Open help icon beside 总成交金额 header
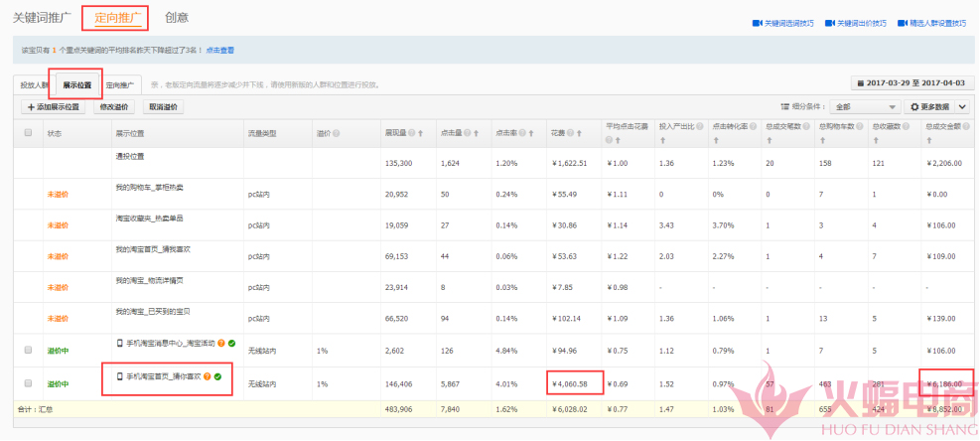 click(x=966, y=127)
